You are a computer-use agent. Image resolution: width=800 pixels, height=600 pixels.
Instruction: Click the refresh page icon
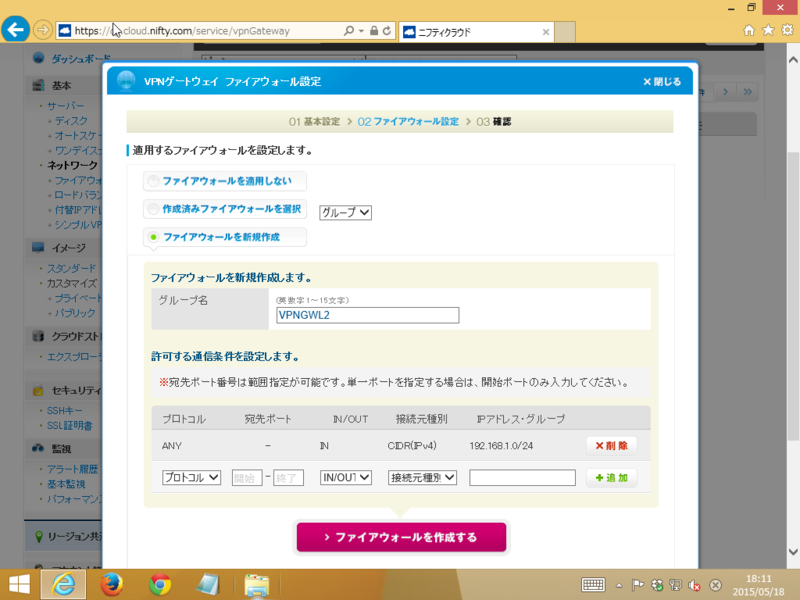point(387,31)
